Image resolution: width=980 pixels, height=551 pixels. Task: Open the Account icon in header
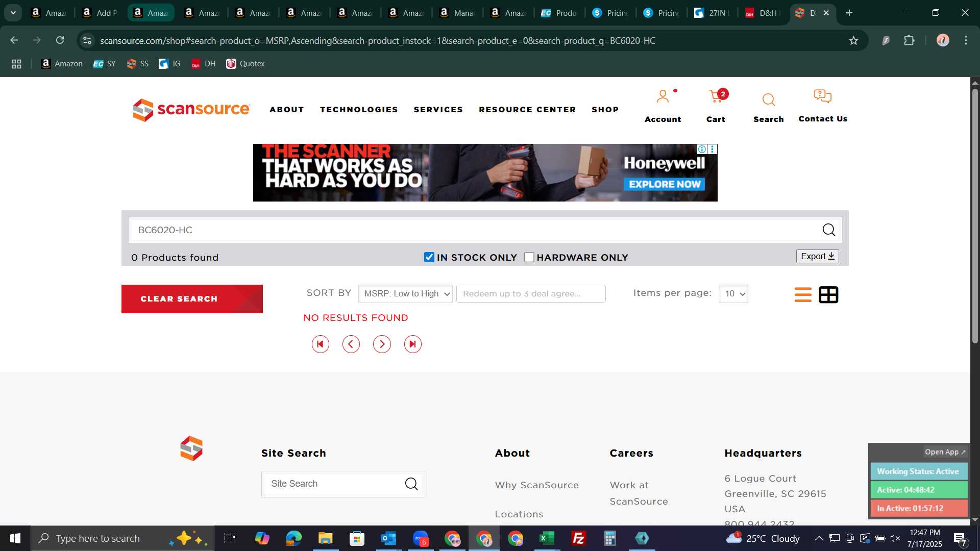pos(663,97)
